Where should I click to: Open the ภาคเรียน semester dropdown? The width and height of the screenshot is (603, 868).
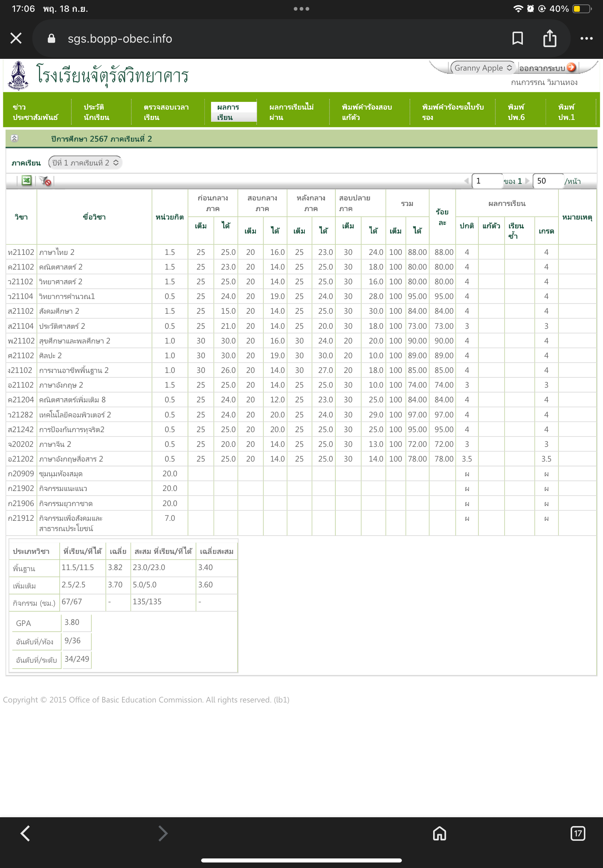click(85, 163)
